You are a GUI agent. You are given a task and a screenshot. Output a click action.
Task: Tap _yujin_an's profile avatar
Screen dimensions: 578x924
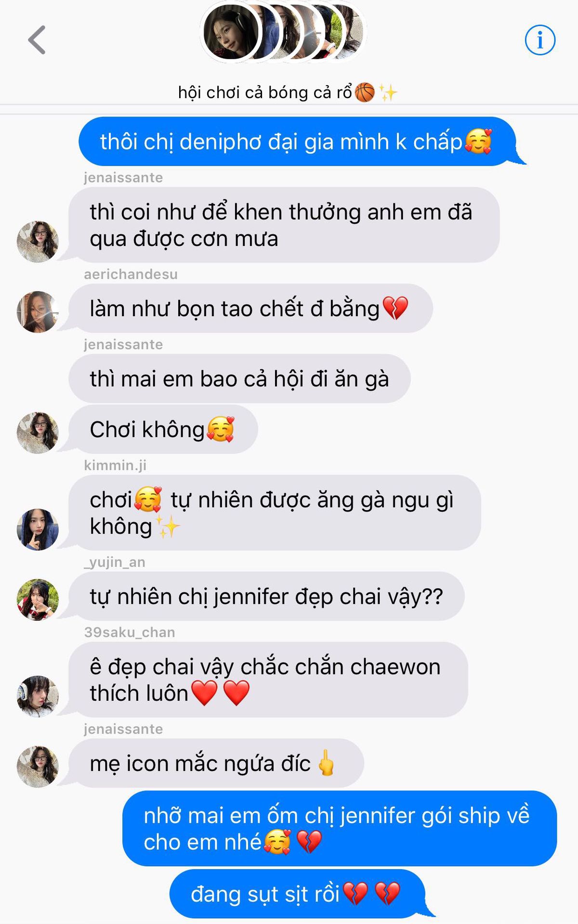pos(38,600)
